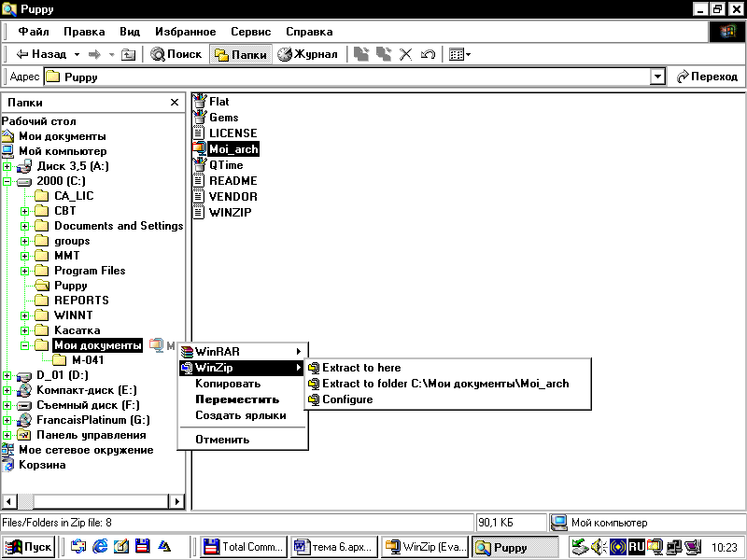Click the Up one level folder icon
This screenshot has width=747, height=560.
click(x=128, y=55)
